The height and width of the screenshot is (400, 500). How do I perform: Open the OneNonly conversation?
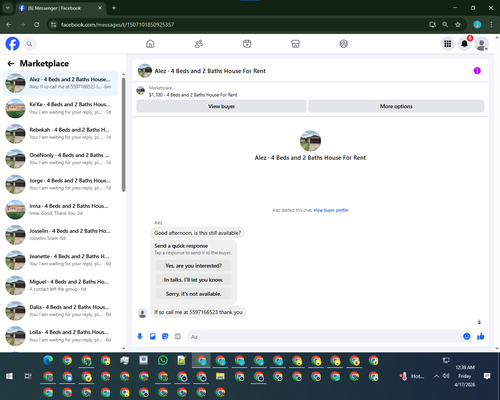[x=60, y=159]
